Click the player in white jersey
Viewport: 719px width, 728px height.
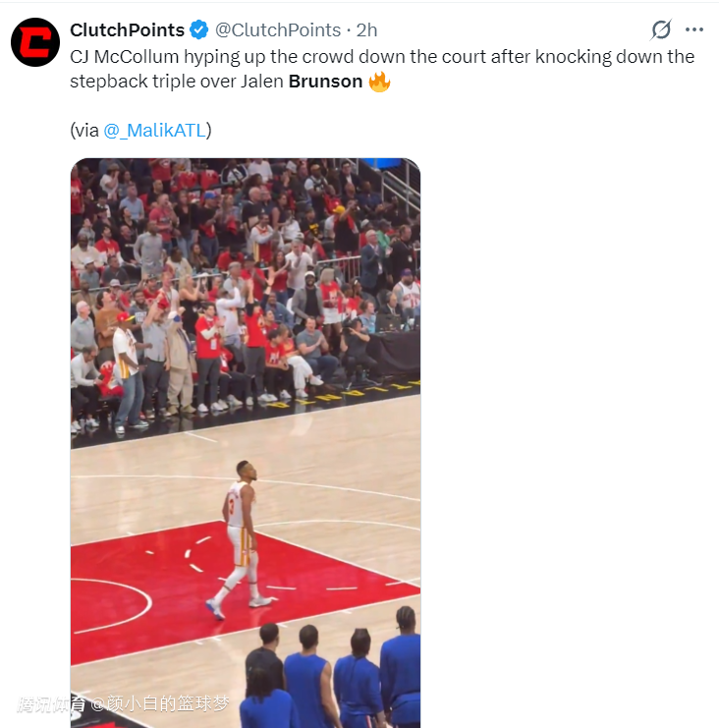239,538
